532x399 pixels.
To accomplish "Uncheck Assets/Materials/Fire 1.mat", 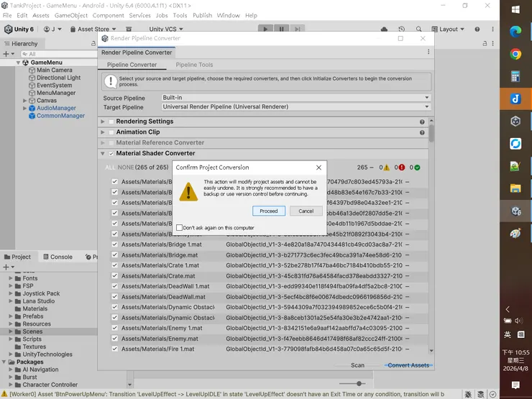I will [115, 349].
